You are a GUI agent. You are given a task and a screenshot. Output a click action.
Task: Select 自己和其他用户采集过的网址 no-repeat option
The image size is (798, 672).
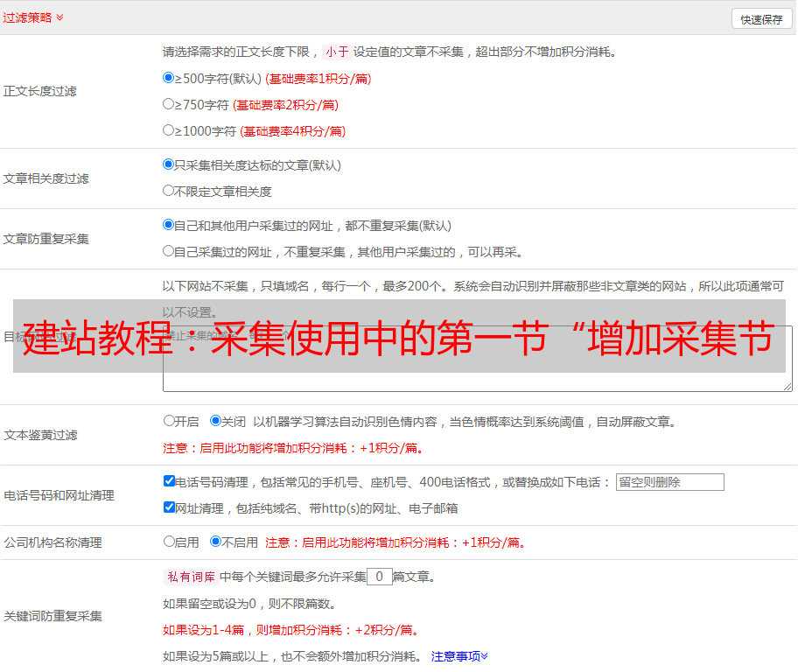[x=169, y=225]
